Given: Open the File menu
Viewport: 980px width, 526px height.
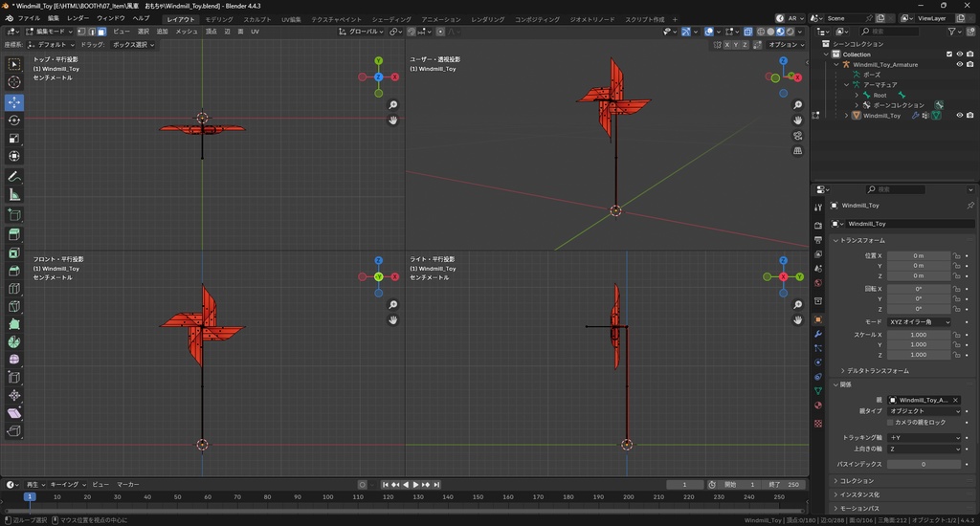Looking at the screenshot, I should [x=29, y=19].
